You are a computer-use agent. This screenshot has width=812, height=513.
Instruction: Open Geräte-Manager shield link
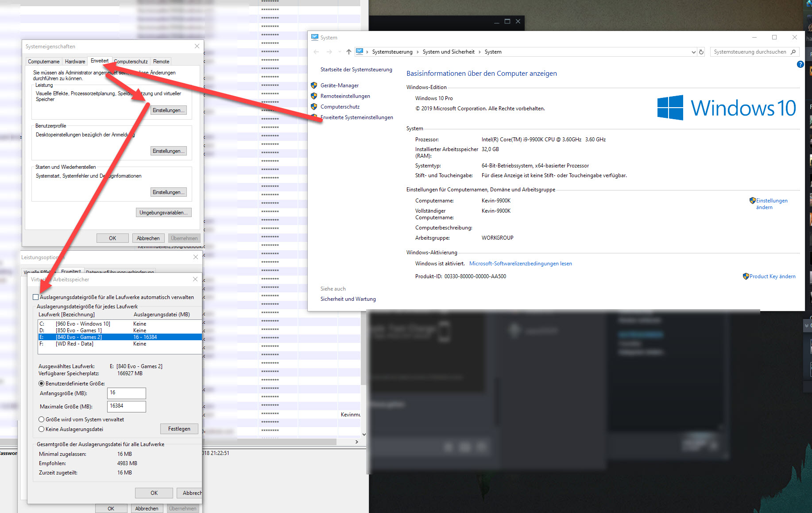pos(340,85)
